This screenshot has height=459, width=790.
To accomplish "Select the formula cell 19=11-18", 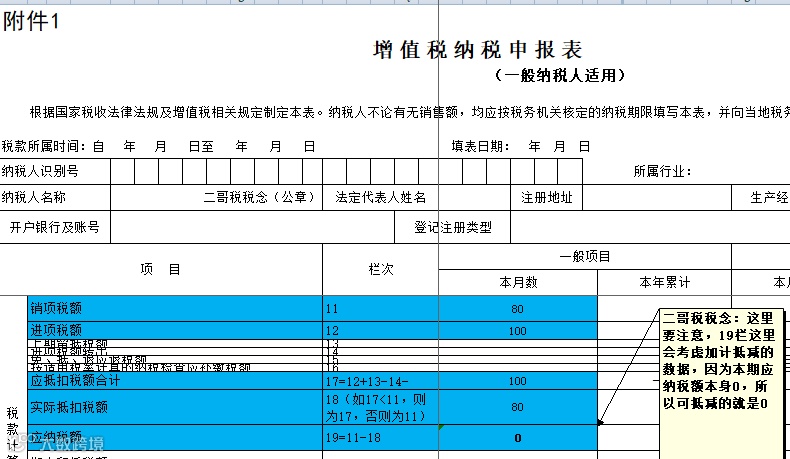I will (x=380, y=437).
